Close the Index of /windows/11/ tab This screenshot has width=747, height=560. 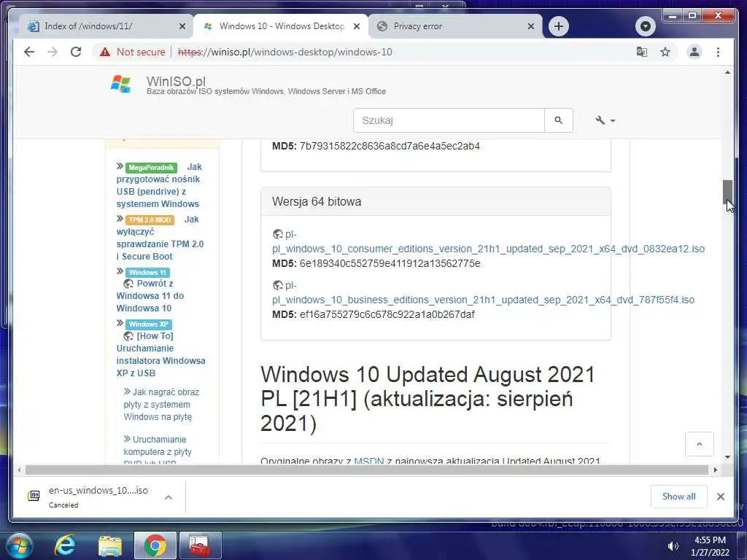[182, 26]
